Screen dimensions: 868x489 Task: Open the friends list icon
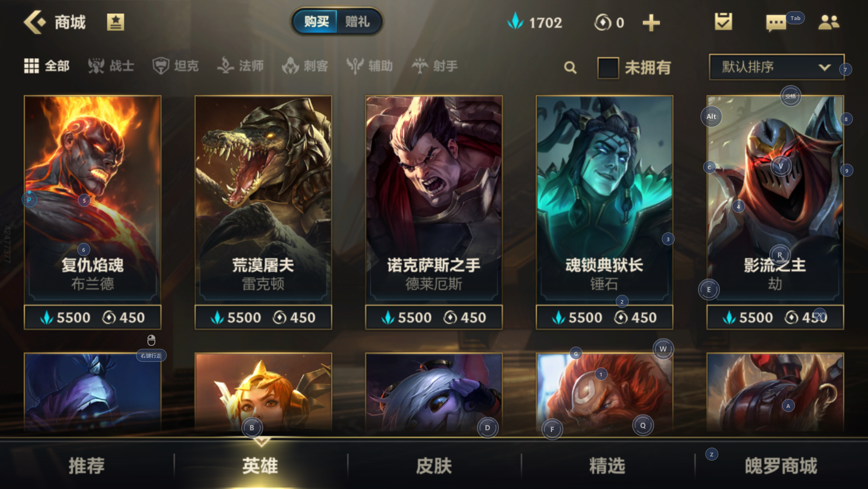829,23
